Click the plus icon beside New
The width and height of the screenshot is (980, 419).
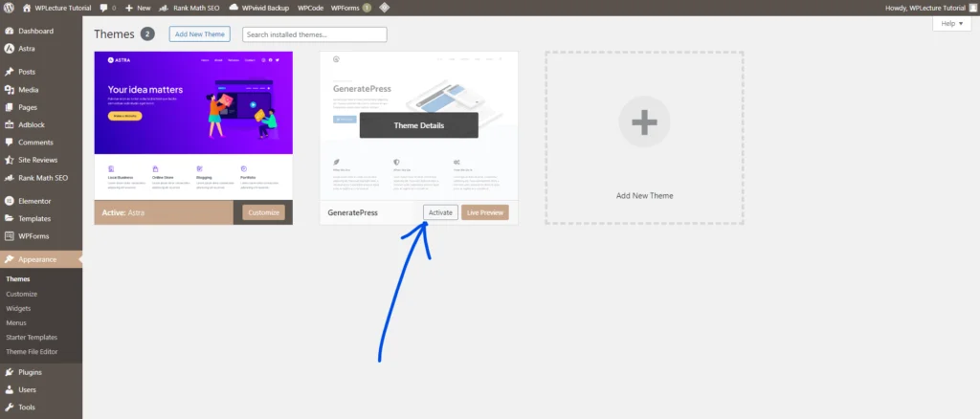tap(129, 8)
